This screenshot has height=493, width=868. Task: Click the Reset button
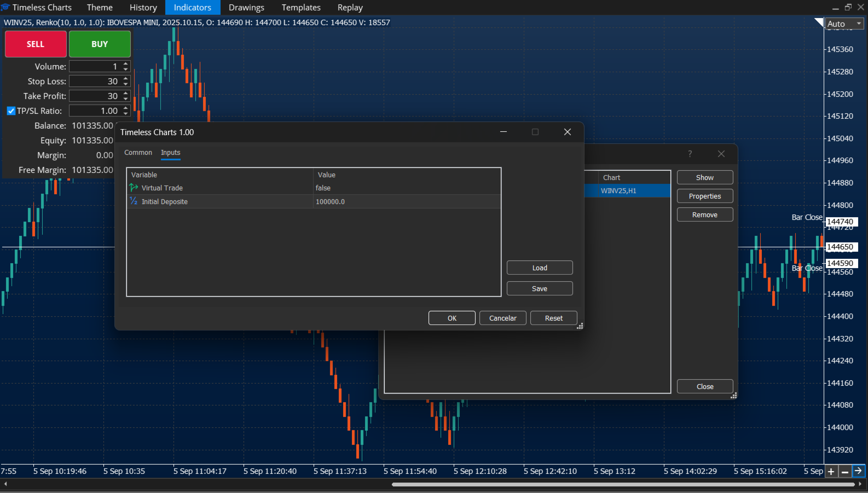pyautogui.click(x=554, y=318)
